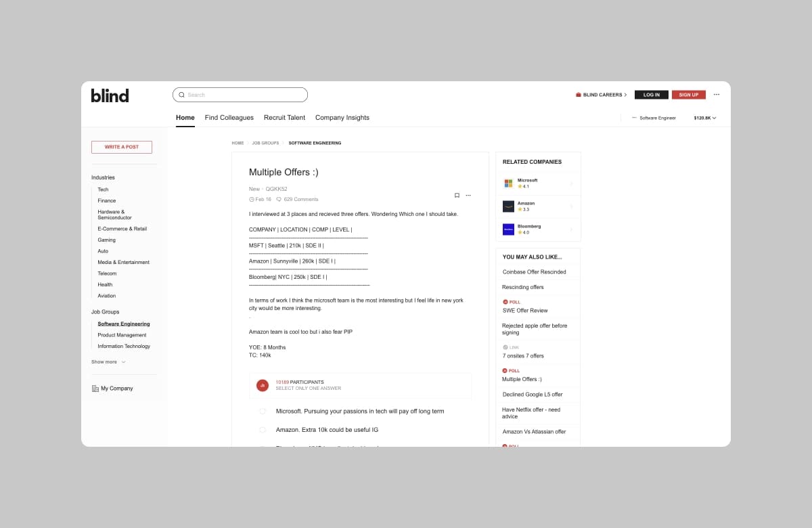Open the Product Management job group
The height and width of the screenshot is (528, 812).
[x=122, y=335]
